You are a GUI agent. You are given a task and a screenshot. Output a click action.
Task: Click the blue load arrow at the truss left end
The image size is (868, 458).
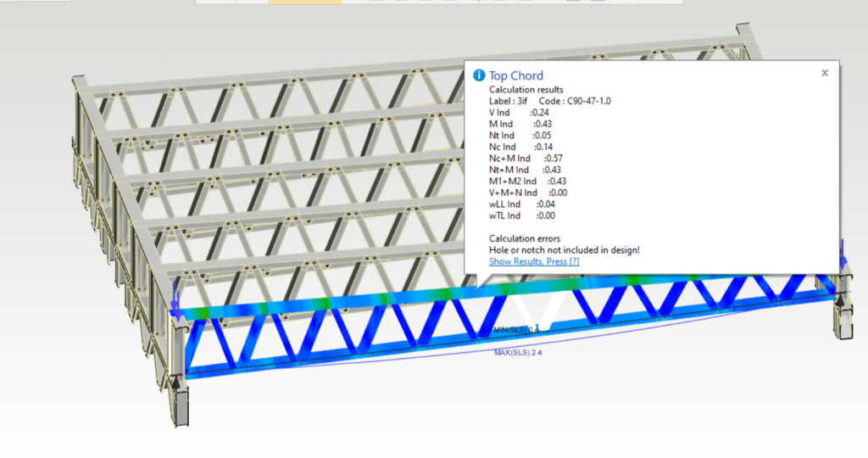tap(176, 303)
